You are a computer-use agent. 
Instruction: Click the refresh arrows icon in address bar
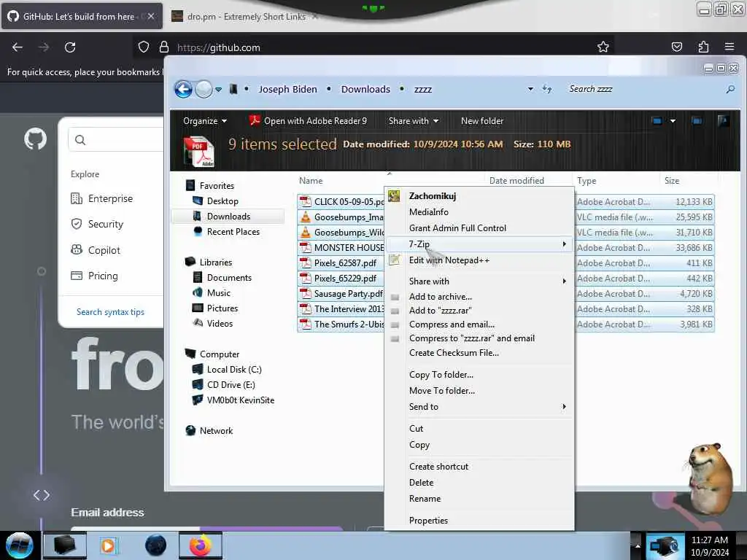tap(547, 89)
